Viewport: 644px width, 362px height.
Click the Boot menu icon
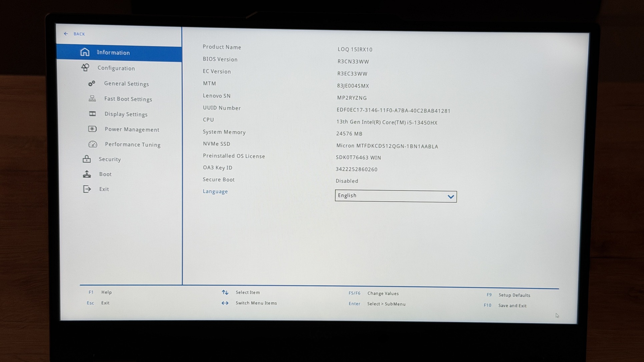(87, 174)
